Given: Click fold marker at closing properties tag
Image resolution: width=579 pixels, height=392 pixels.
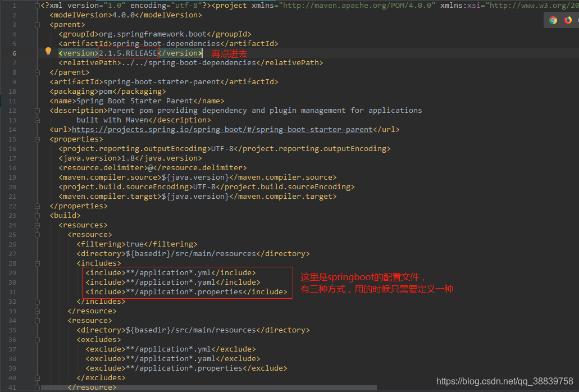Looking at the screenshot, I should [37, 206].
